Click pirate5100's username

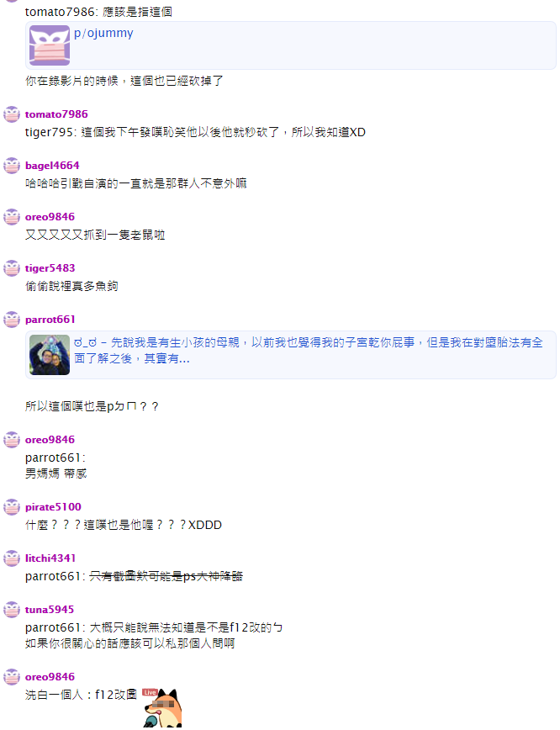[53, 506]
